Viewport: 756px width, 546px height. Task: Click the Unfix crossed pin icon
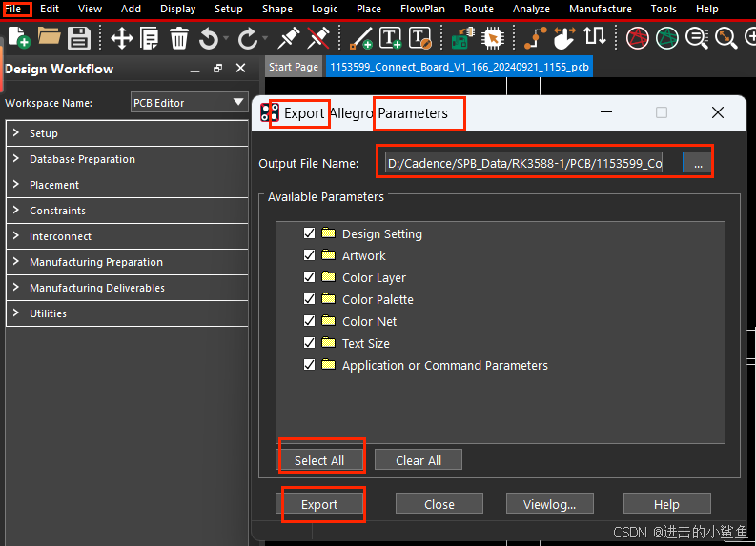pos(318,37)
